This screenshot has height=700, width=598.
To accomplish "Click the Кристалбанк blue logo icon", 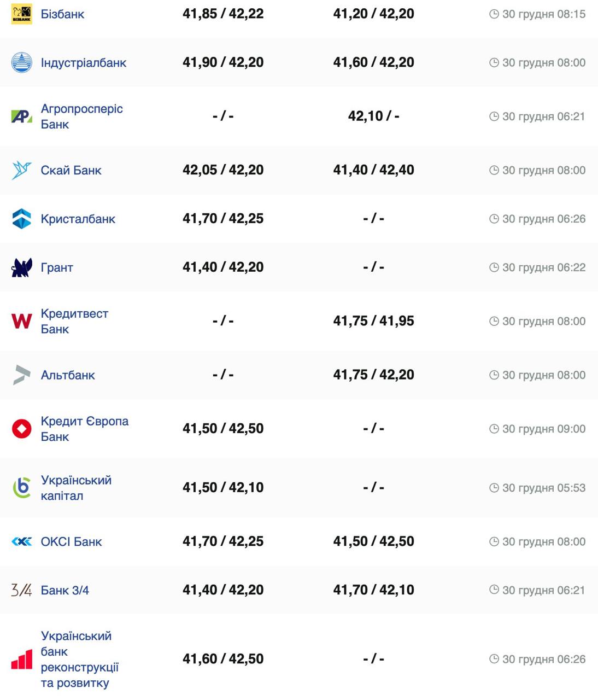I will pos(22,219).
